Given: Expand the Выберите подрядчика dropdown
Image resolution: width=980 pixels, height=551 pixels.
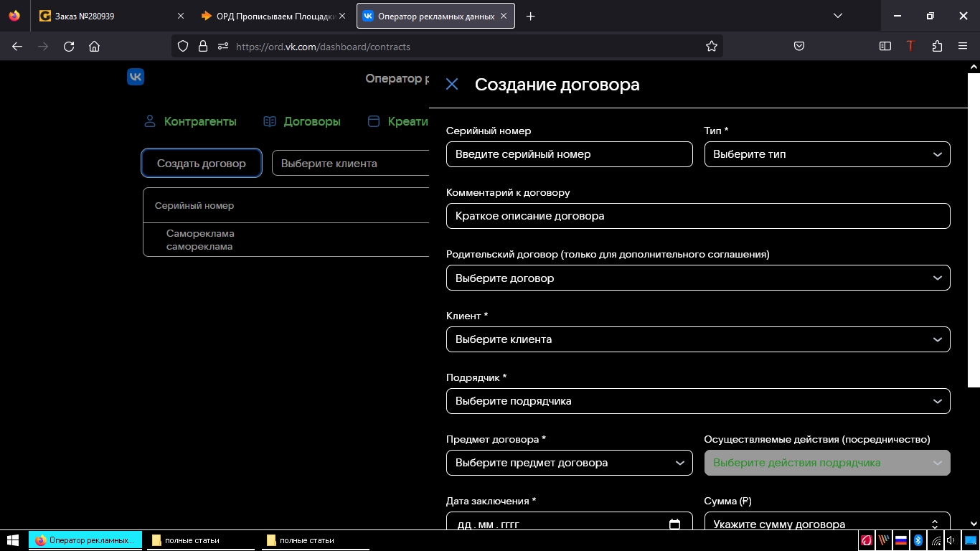Looking at the screenshot, I should [698, 401].
